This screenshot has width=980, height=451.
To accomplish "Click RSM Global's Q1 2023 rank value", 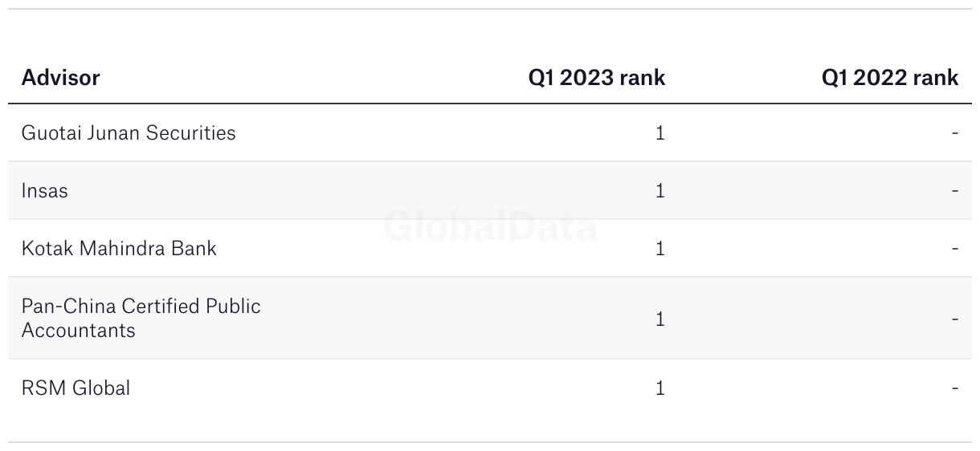I will point(659,388).
